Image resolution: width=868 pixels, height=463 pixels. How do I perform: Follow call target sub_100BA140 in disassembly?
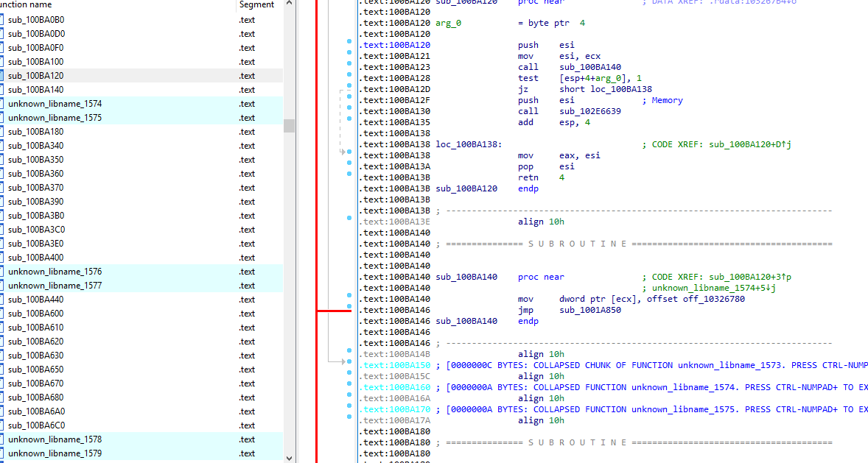590,68
